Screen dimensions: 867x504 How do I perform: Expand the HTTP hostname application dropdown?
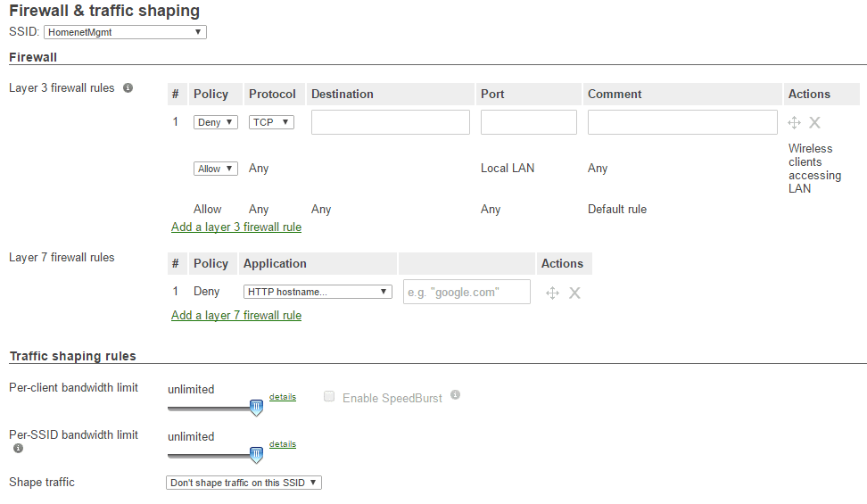point(318,292)
